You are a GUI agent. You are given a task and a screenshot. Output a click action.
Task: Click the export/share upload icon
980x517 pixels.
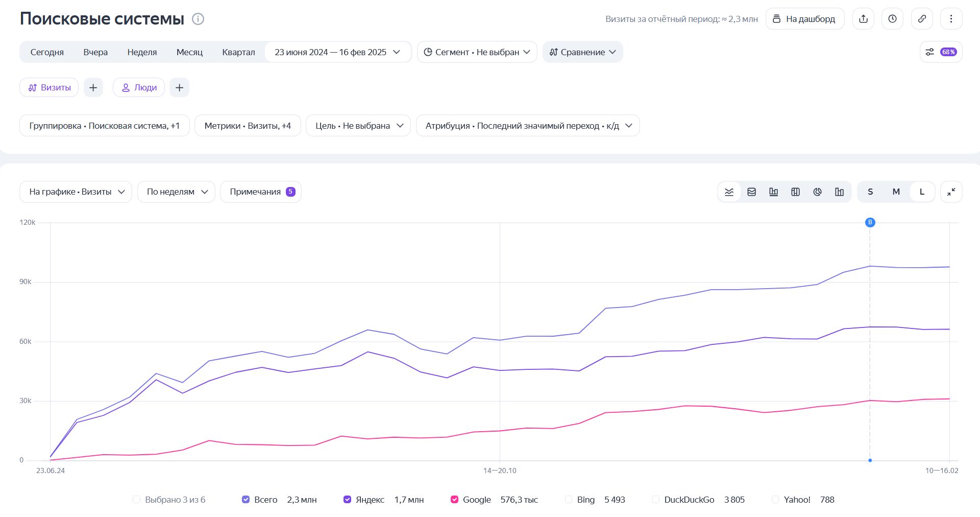point(863,19)
